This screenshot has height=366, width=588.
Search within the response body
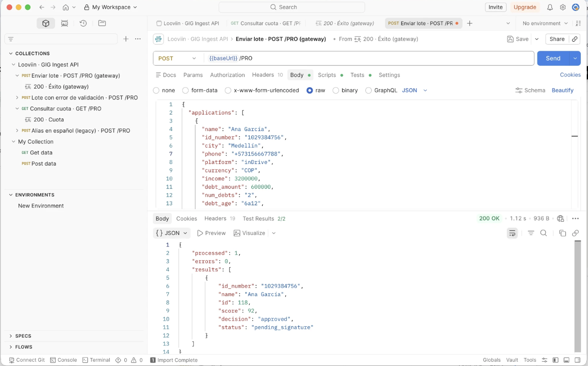[x=543, y=233]
